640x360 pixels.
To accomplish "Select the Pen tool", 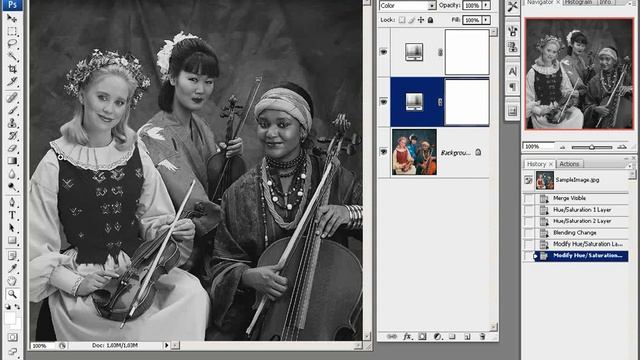I will point(12,202).
